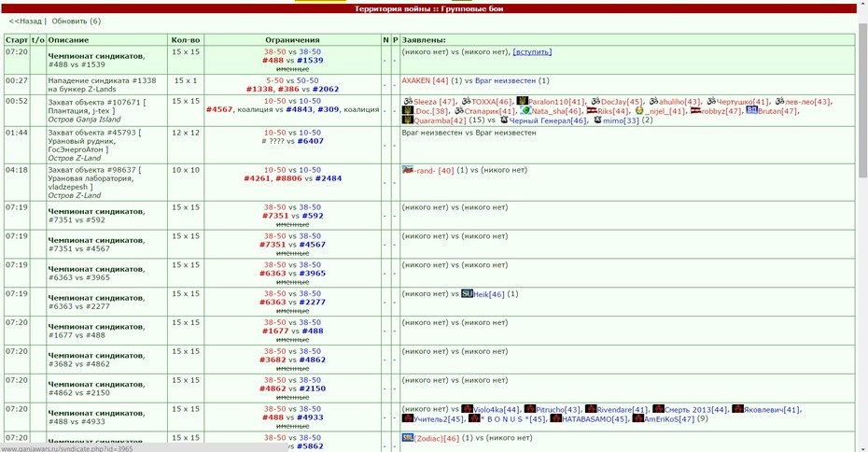Click the syndicate badge beside Quaramba[42]

click(408, 120)
